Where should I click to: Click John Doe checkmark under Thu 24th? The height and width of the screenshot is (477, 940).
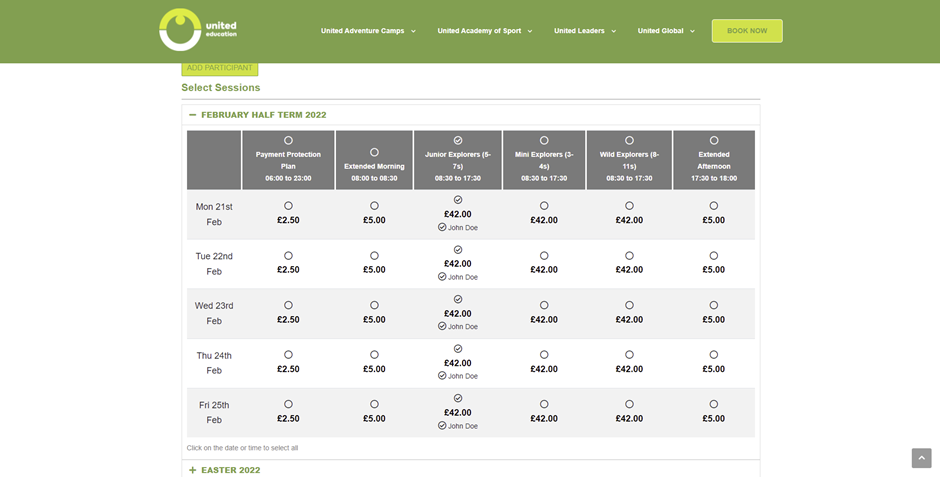tap(442, 376)
